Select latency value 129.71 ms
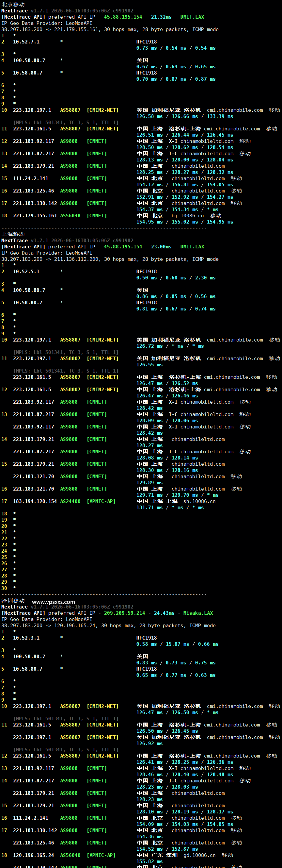Screen dimensions: 282x868 [x=149, y=495]
